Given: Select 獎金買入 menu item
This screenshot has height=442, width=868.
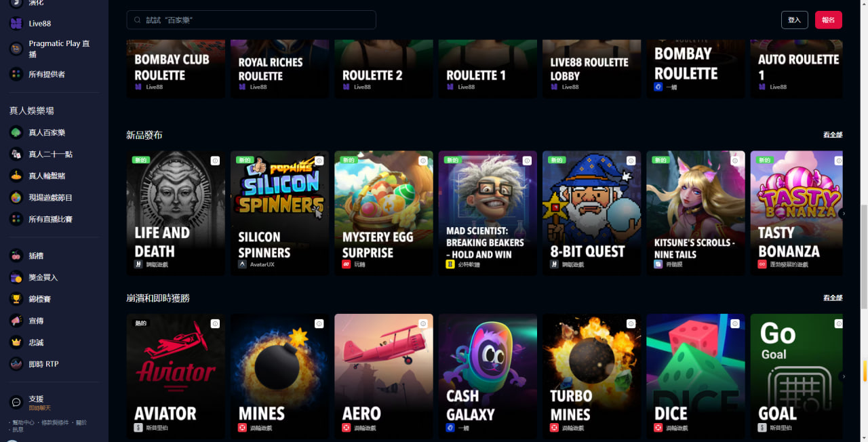Looking at the screenshot, I should pyautogui.click(x=43, y=277).
